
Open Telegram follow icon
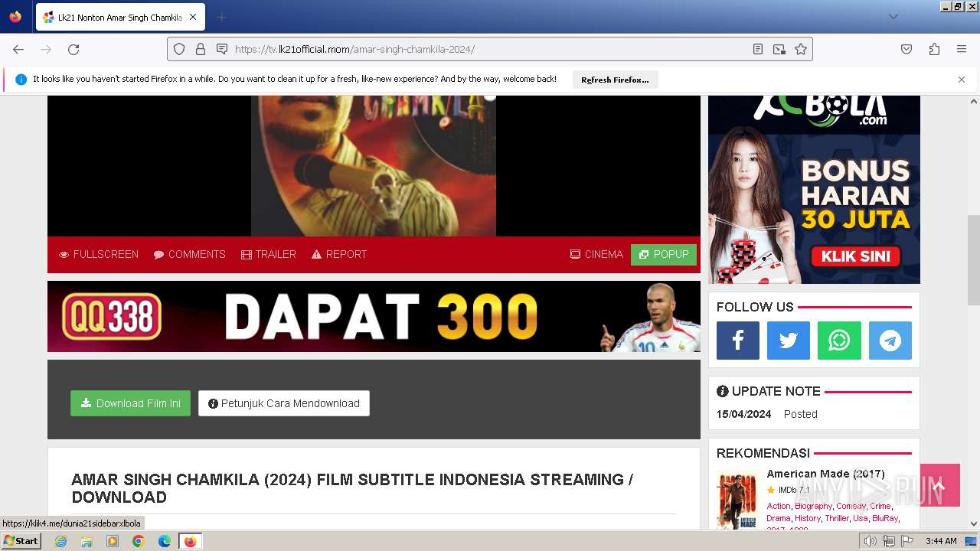tap(890, 341)
